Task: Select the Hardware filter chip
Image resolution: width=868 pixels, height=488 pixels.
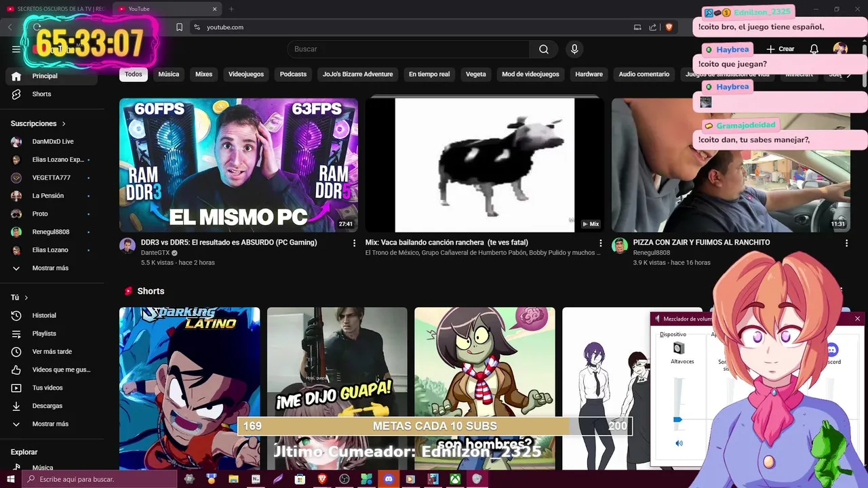Action: [589, 75]
